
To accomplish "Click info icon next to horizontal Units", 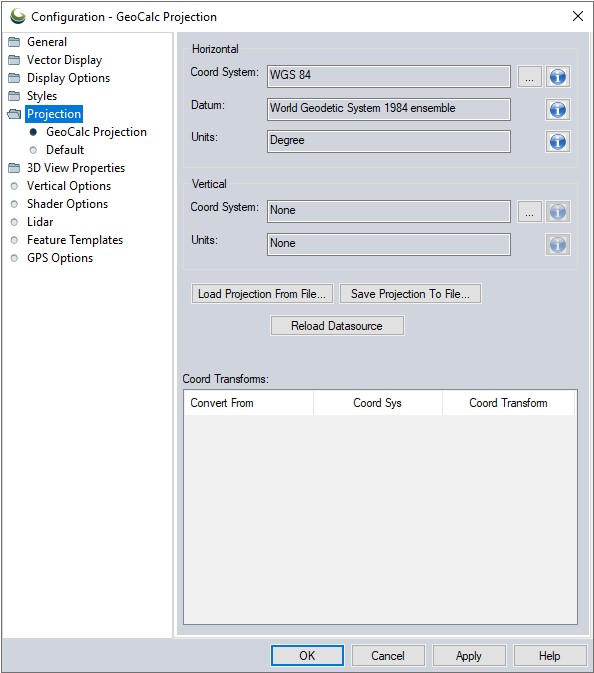I will [x=558, y=142].
